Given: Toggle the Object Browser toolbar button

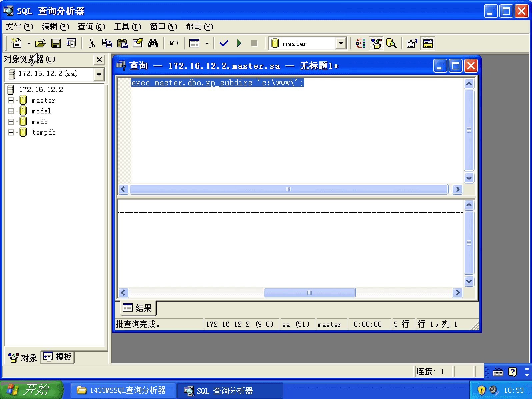Looking at the screenshot, I should (x=376, y=43).
